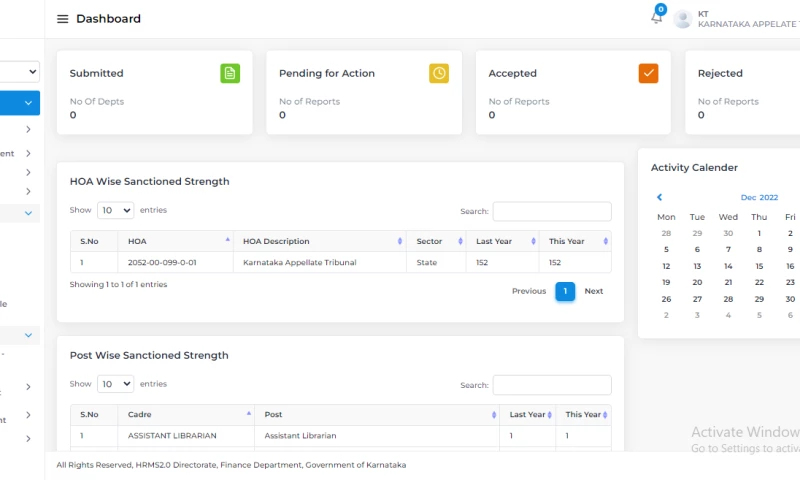Click the orange Accepted checkmark icon

648,73
